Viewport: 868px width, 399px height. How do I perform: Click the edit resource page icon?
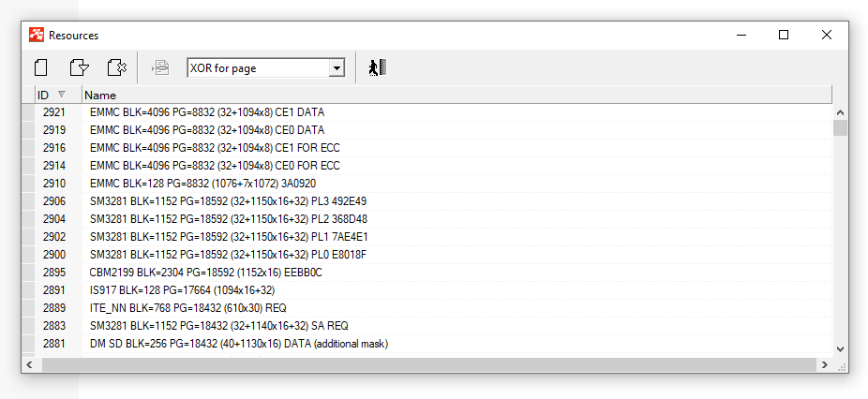point(79,67)
